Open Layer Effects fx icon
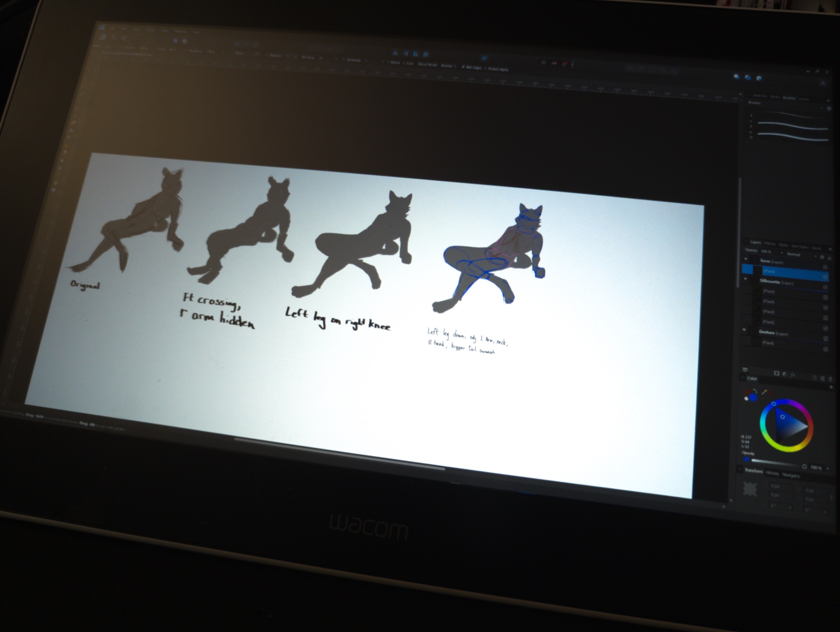The width and height of the screenshot is (840, 632). tap(792, 375)
